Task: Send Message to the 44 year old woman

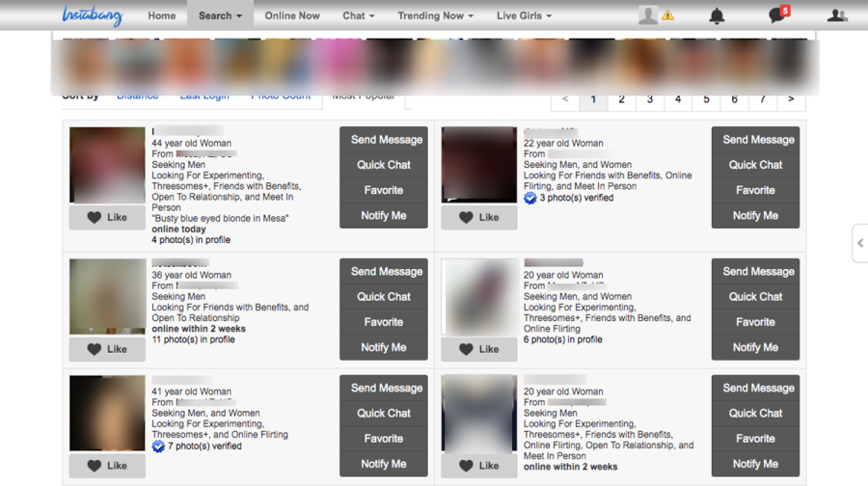Action: pos(384,140)
